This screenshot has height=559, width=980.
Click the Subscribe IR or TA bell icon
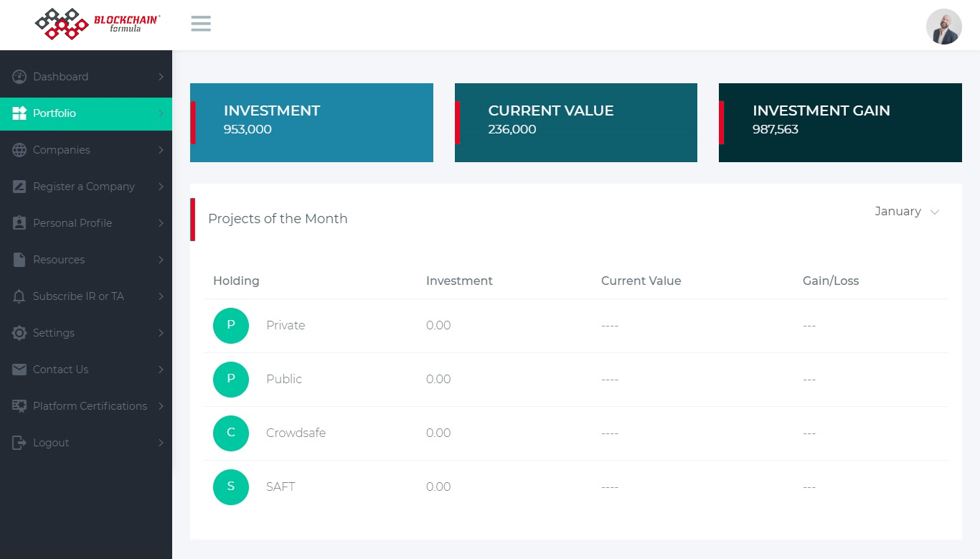coord(19,296)
